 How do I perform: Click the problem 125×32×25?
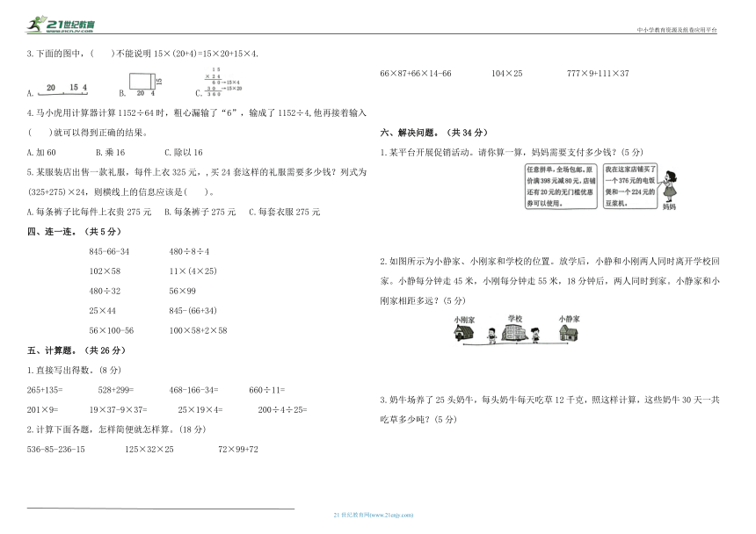pos(149,450)
